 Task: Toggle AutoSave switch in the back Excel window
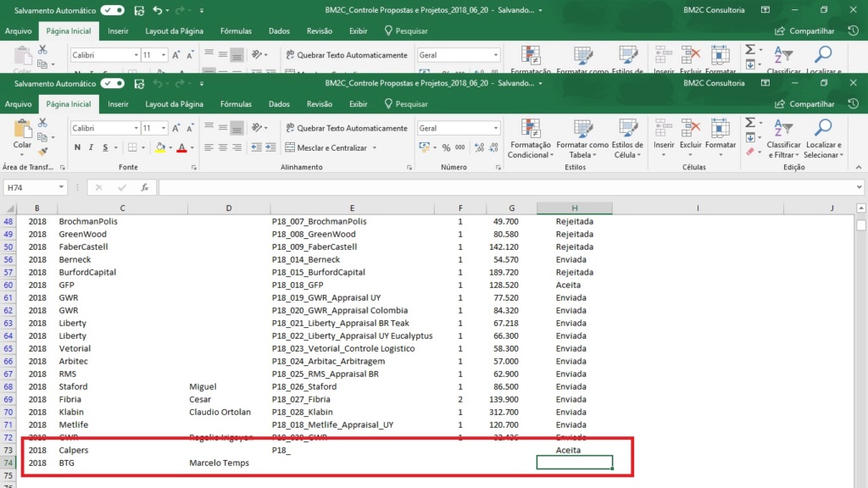pyautogui.click(x=113, y=10)
